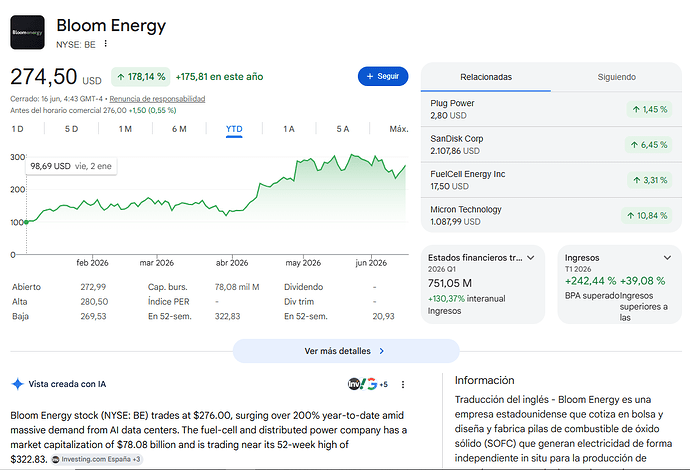The height and width of the screenshot is (470, 690).
Task: Click the Cap. burs. value 78,08 mil M
Action: click(x=237, y=287)
